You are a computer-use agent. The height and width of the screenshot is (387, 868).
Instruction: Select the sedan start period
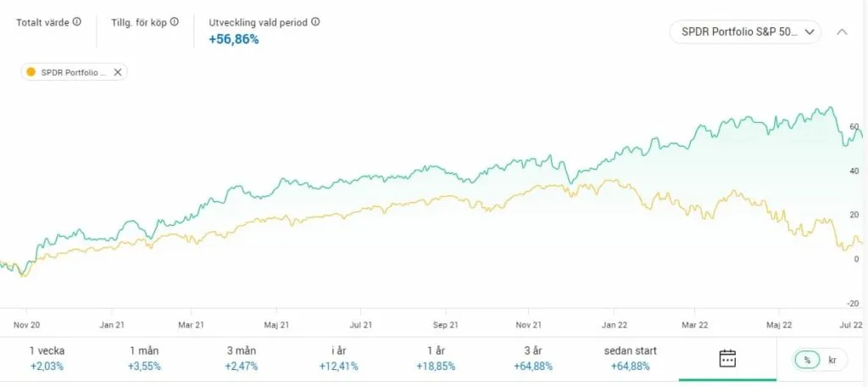630,358
